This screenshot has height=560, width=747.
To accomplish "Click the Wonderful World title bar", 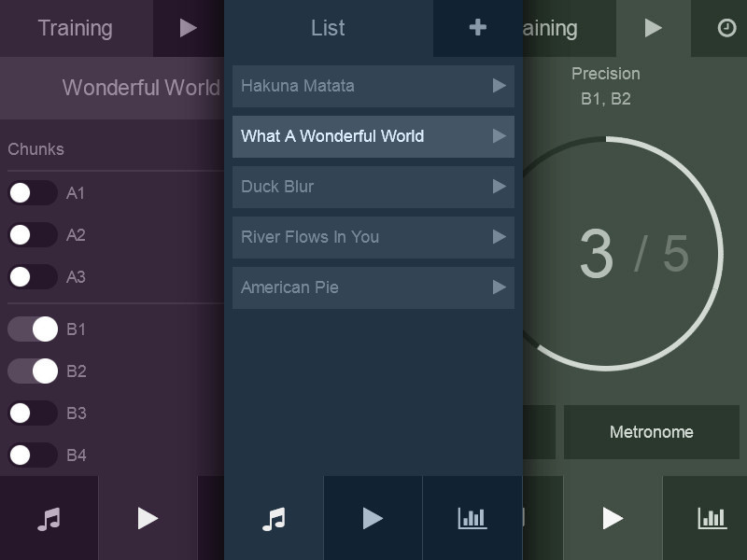I will pos(112,88).
